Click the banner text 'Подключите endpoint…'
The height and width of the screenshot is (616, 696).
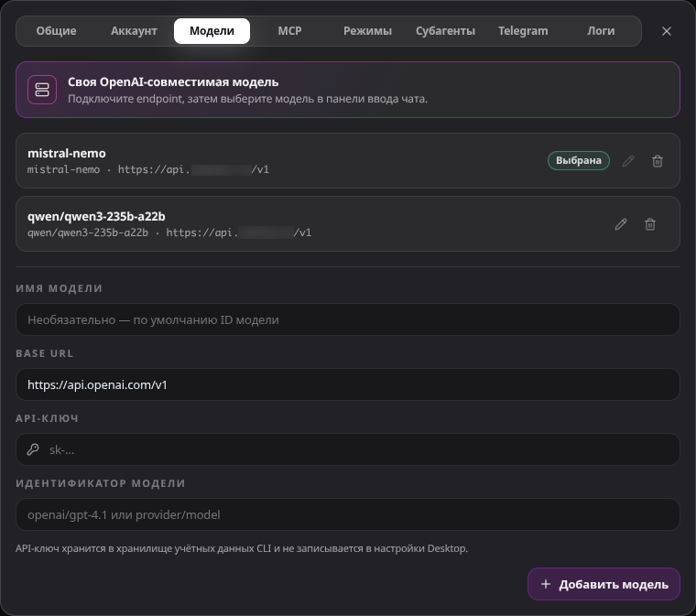247,99
